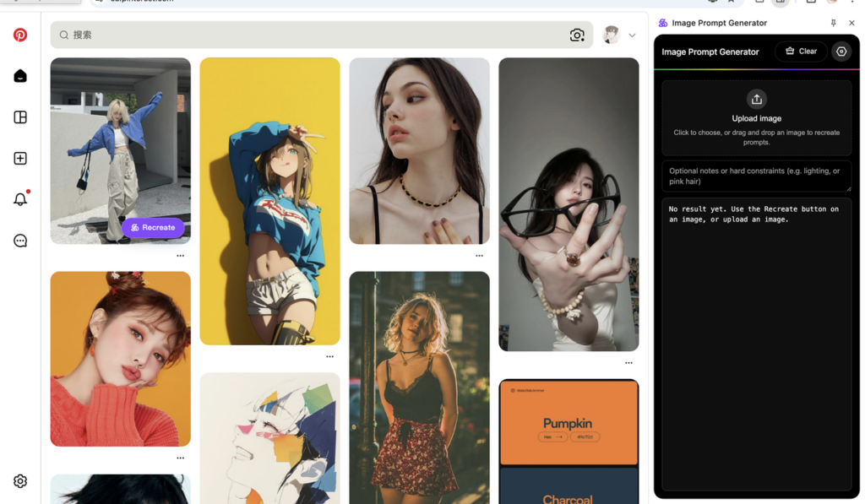Open the red sweater portrait pin
The height and width of the screenshot is (504, 865).
[120, 359]
